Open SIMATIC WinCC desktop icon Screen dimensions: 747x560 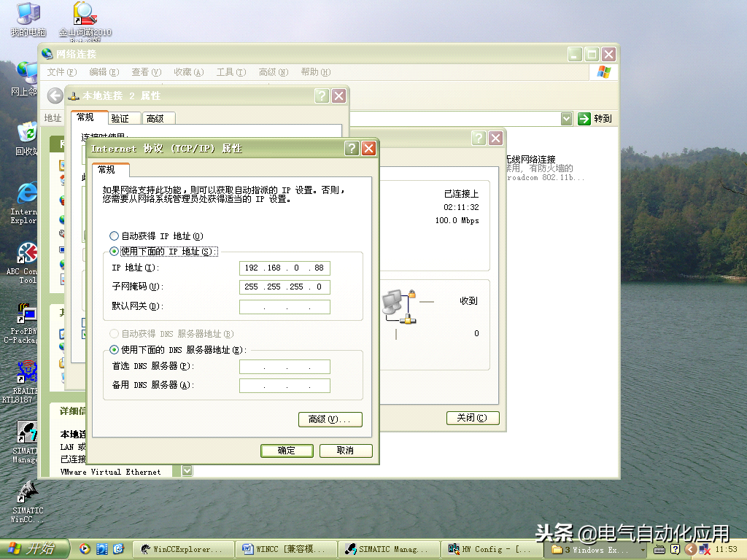[x=28, y=502]
